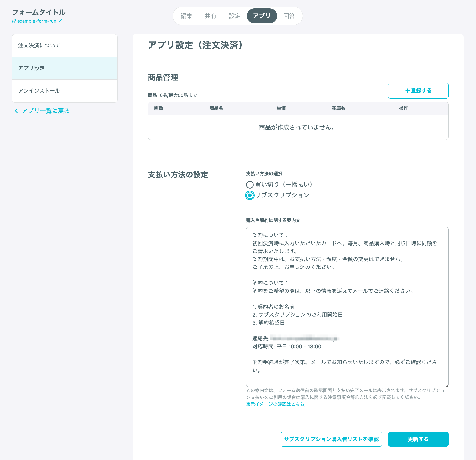Click the 商品名 column header
The image size is (476, 460).
click(216, 108)
